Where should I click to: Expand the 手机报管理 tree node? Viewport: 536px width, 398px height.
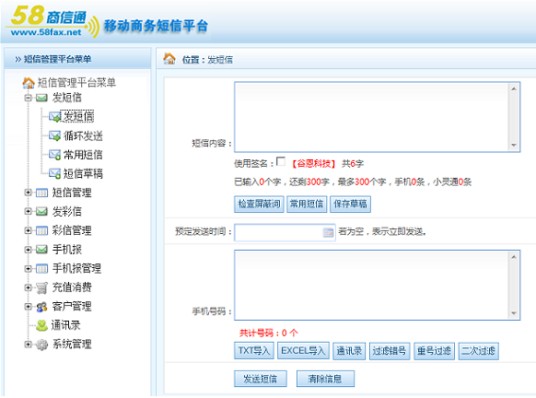pos(28,268)
